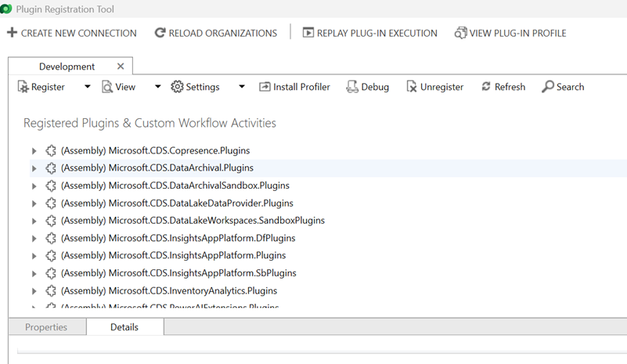627x364 pixels.
Task: Expand the Microsoft.CDS.Copresence.Plugins node
Action: (34, 151)
